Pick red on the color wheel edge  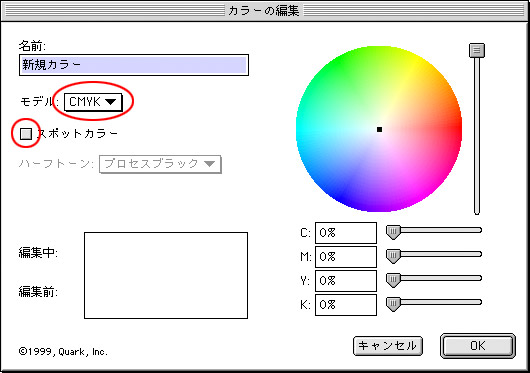(456, 130)
